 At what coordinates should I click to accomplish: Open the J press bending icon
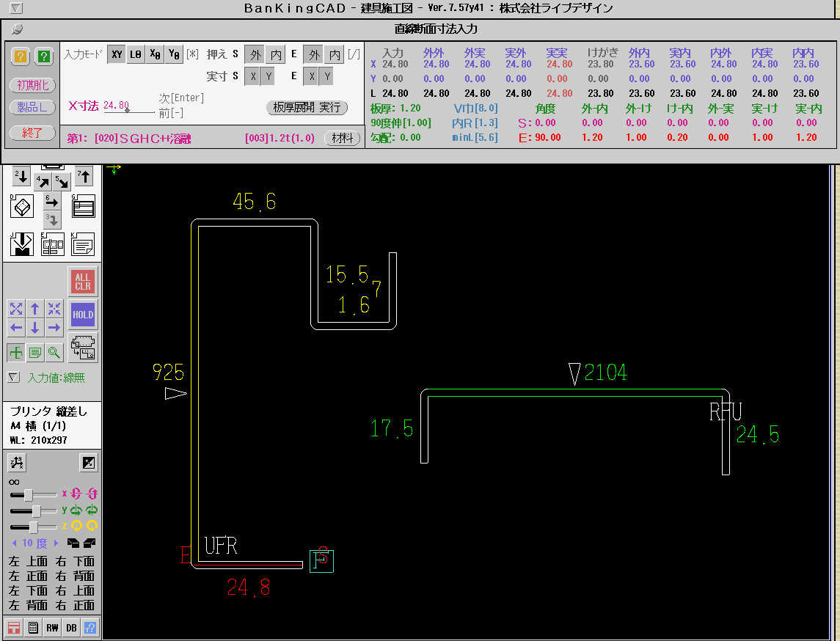(21, 244)
